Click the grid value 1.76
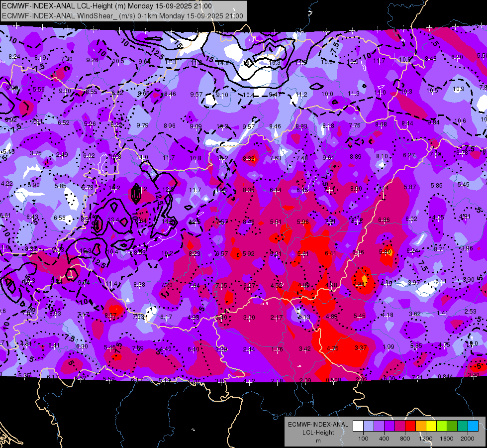Image resolution: width=487 pixels, height=448 pixels. [x=277, y=349]
